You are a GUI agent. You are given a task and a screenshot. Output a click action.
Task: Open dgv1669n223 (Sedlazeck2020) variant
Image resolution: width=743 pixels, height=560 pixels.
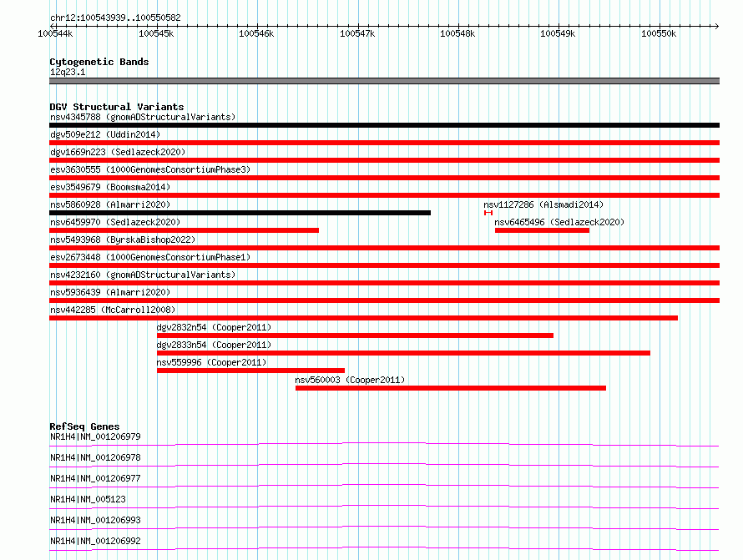click(x=118, y=152)
